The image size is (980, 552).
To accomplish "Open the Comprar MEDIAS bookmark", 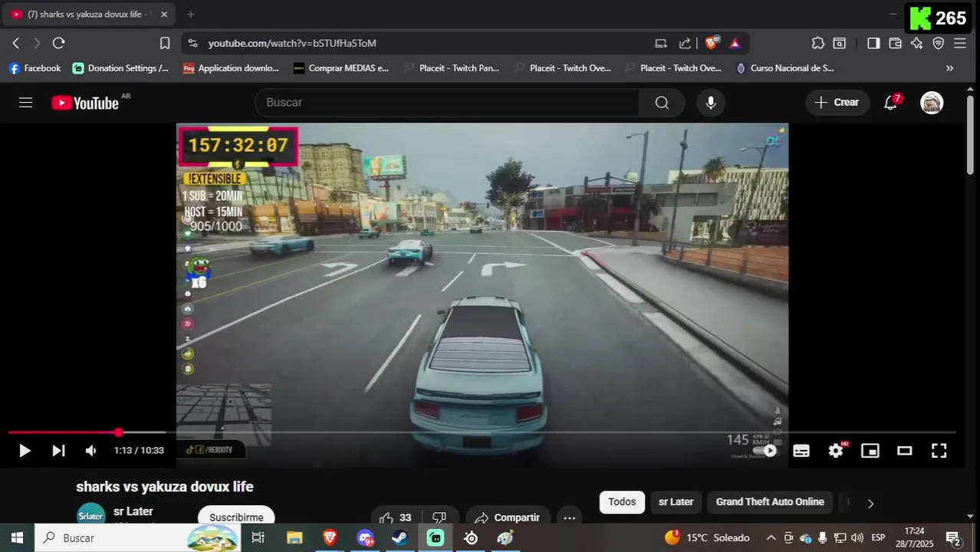I will [x=341, y=68].
